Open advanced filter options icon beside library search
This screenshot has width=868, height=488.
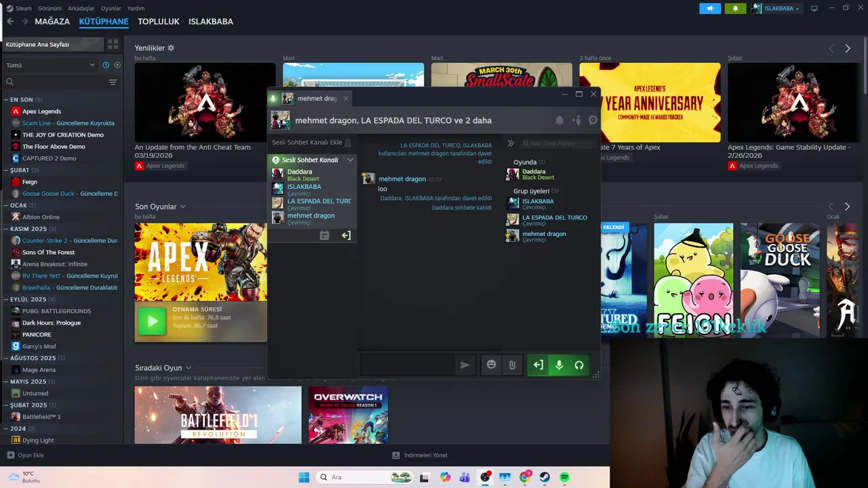click(x=113, y=82)
